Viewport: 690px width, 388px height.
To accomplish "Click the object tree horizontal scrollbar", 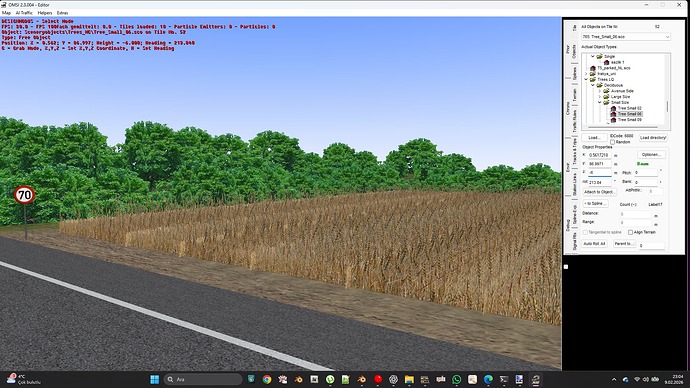I will click(x=623, y=127).
